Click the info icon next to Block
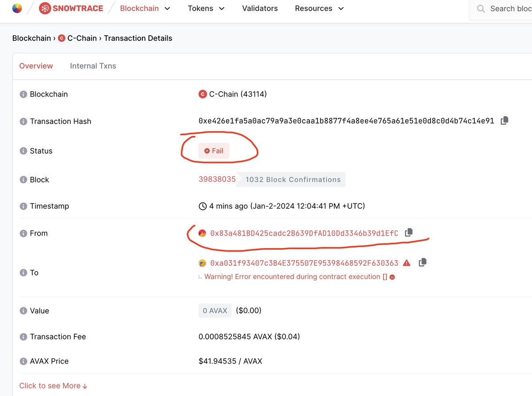Screen dimensions: 532x396 pos(23,180)
